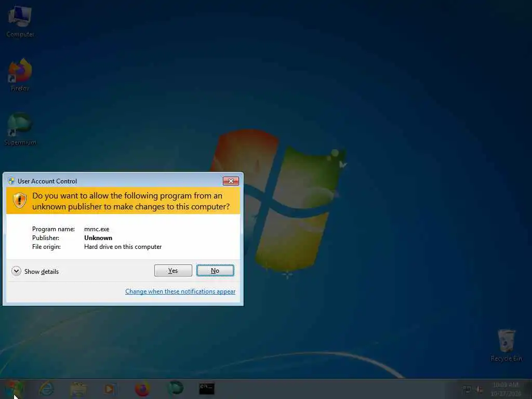Launch Firefox from the taskbar
Viewport: 532px width, 399px height.
[x=142, y=389]
